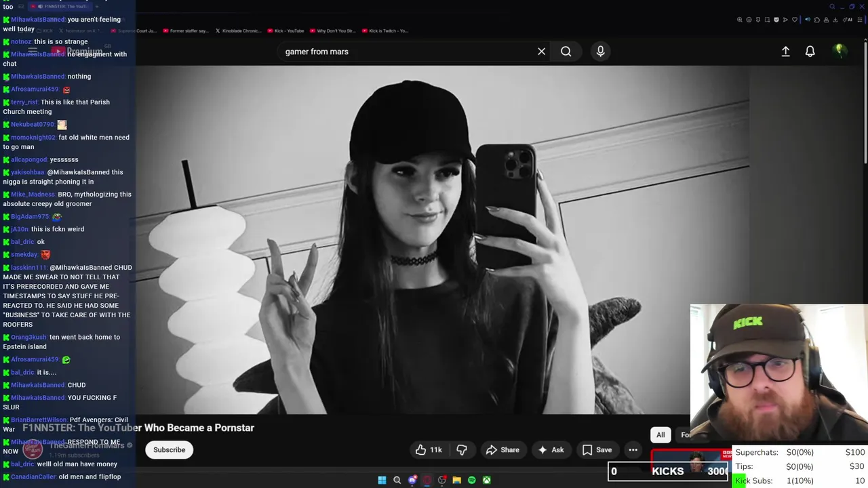Subscribe to the channel
The image size is (868, 488).
click(169, 450)
